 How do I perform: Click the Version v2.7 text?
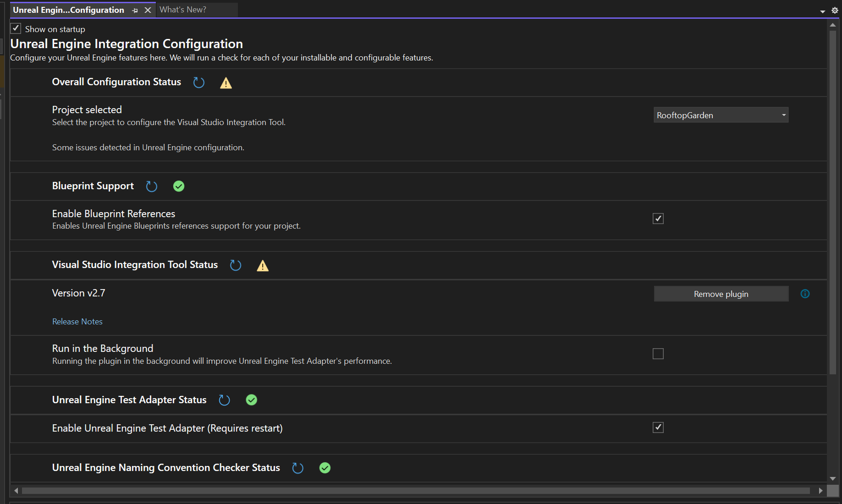(x=79, y=293)
